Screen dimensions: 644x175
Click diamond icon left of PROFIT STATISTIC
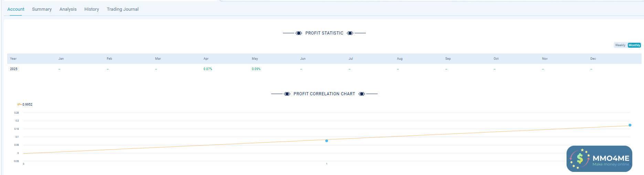(299, 33)
